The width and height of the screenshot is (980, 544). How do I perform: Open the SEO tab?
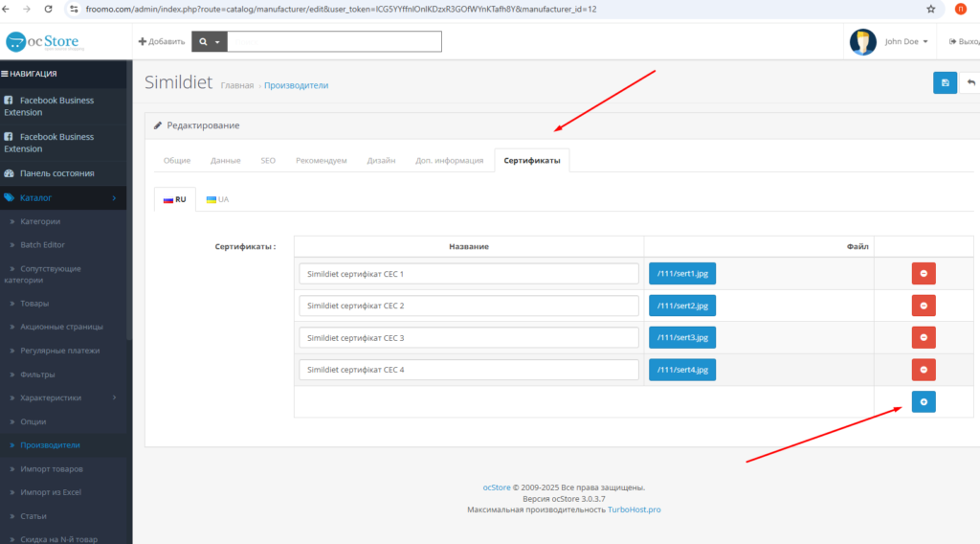[268, 160]
